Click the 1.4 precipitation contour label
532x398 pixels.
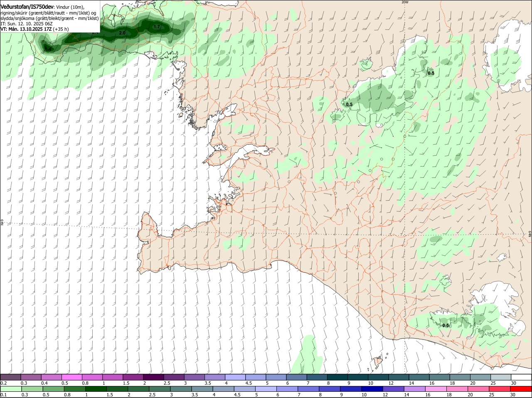(x=49, y=49)
